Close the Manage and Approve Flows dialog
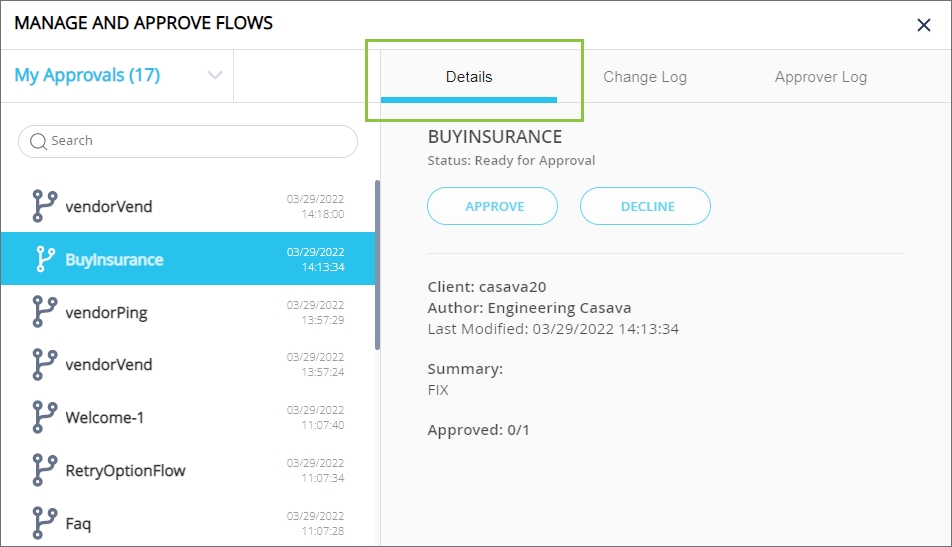952x547 pixels. [924, 25]
